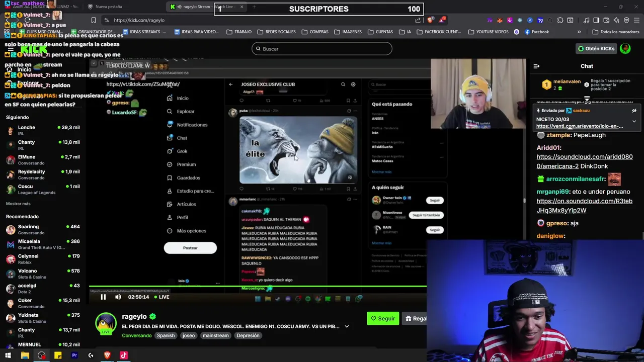The image size is (644, 362).
Task: Open the media control music note icon
Action: [x=587, y=20]
